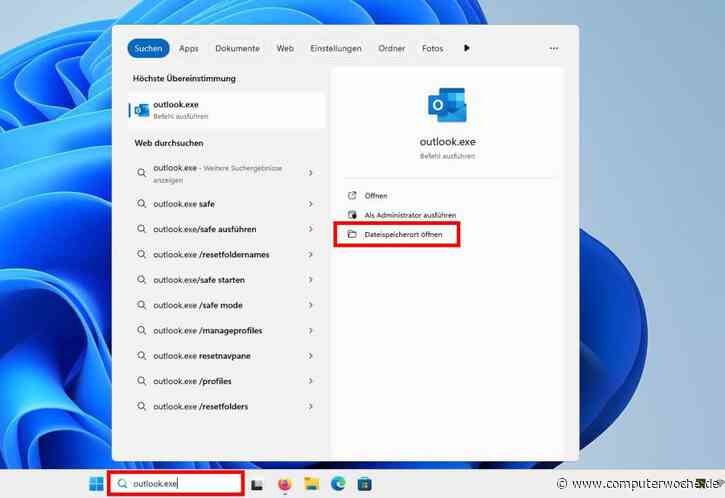Click search icon beside 'outlook.exe /resetfoldernames'
The image size is (725, 498).
pyautogui.click(x=141, y=254)
